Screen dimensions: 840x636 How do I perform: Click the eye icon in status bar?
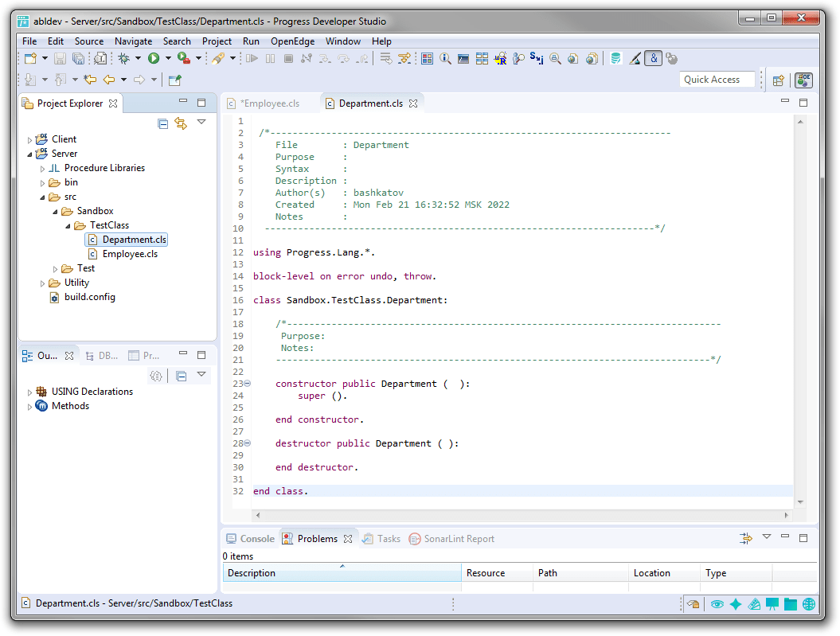(717, 604)
